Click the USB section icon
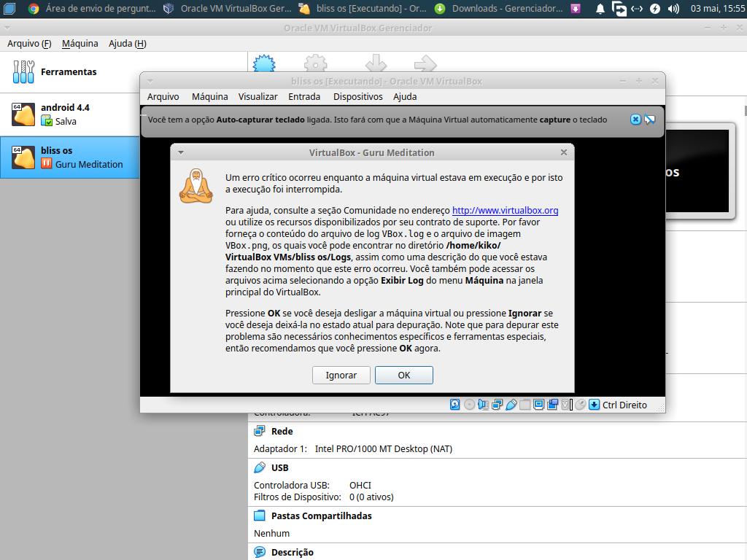The image size is (747, 560). click(260, 467)
